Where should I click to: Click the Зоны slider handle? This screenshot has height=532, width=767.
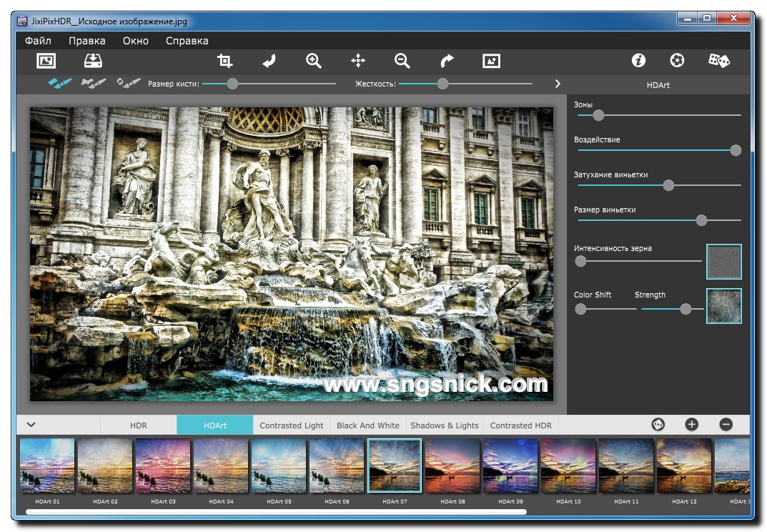pos(598,115)
